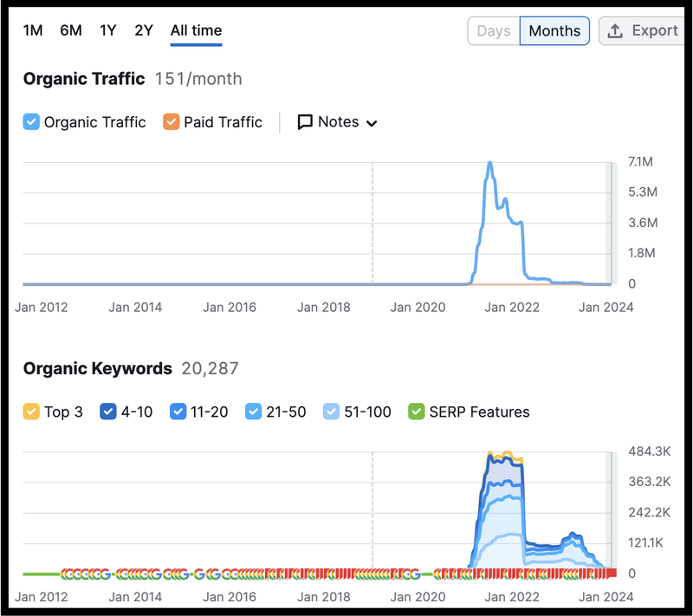
Task: Switch to the 1M time range
Action: tap(32, 30)
